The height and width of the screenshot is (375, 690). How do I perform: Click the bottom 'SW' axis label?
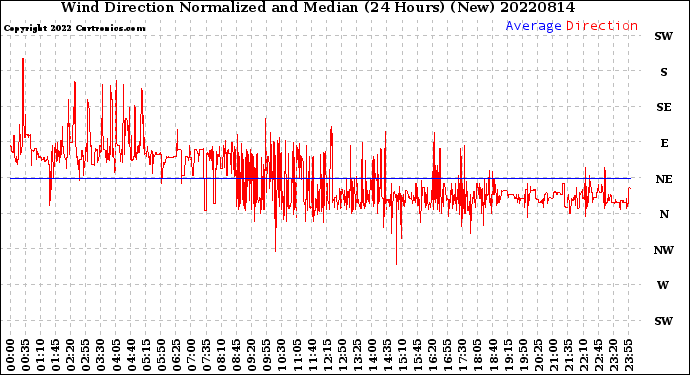[x=664, y=321]
